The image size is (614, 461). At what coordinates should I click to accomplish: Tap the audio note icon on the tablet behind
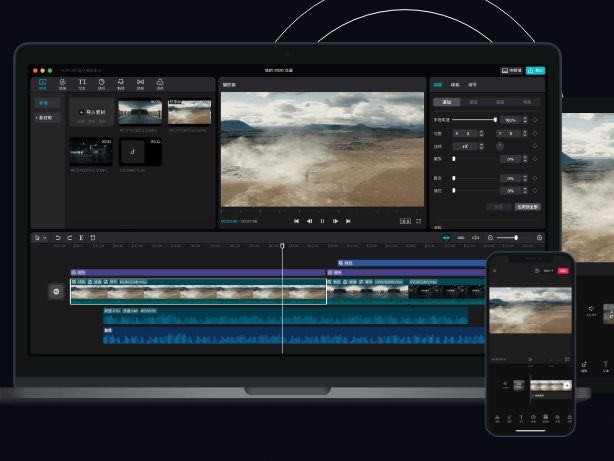(x=584, y=366)
